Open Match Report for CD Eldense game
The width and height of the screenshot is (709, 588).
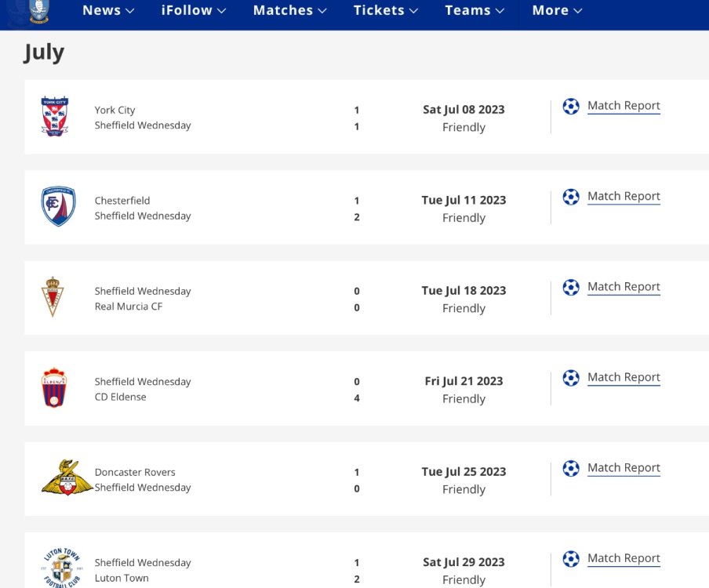point(624,377)
